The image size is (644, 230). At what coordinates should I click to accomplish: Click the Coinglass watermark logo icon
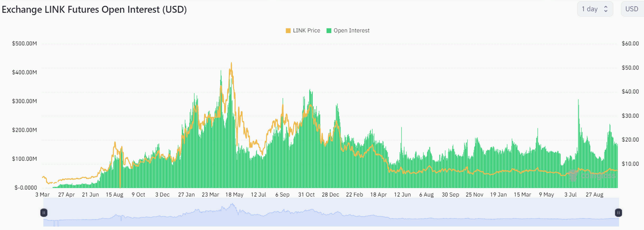click(x=573, y=175)
